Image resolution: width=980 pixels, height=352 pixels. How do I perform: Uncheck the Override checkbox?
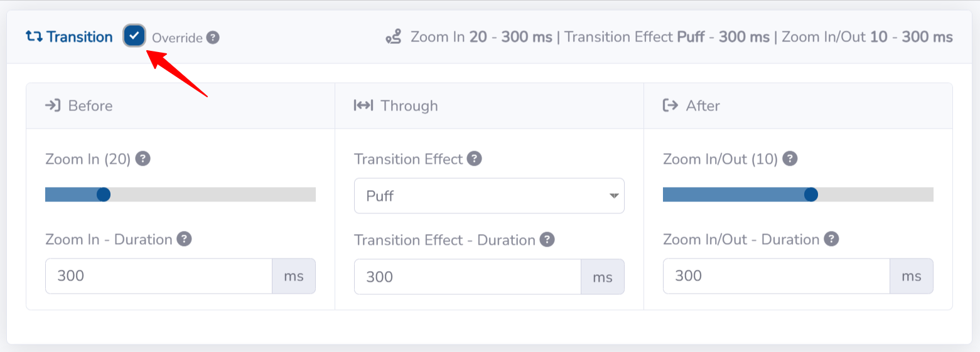134,36
